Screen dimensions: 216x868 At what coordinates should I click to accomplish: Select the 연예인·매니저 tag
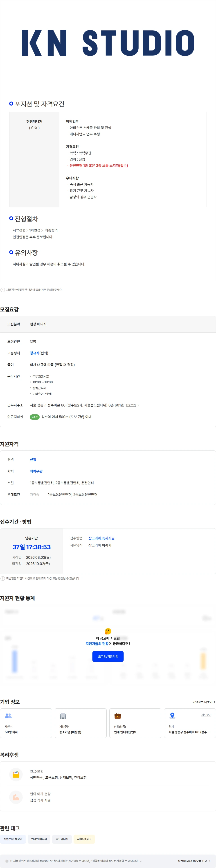click(x=39, y=839)
